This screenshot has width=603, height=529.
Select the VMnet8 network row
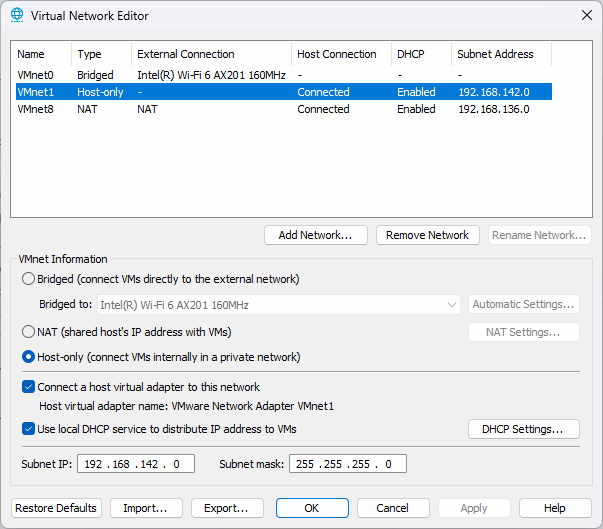point(284,109)
